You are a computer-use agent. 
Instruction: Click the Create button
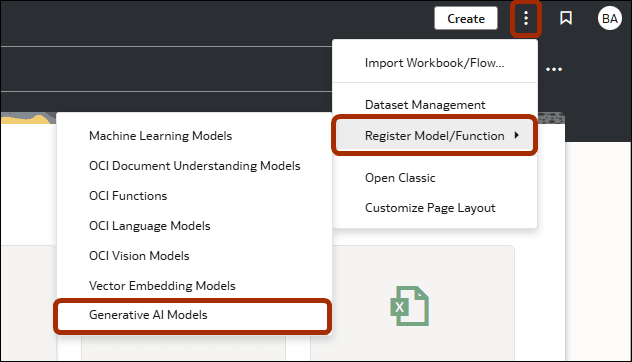point(466,19)
